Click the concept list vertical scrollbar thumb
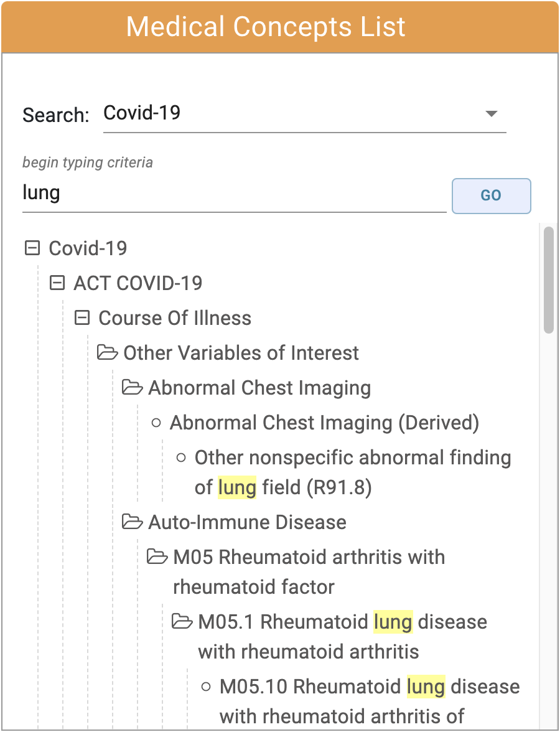Screen dimensions: 560x732 [x=548, y=279]
